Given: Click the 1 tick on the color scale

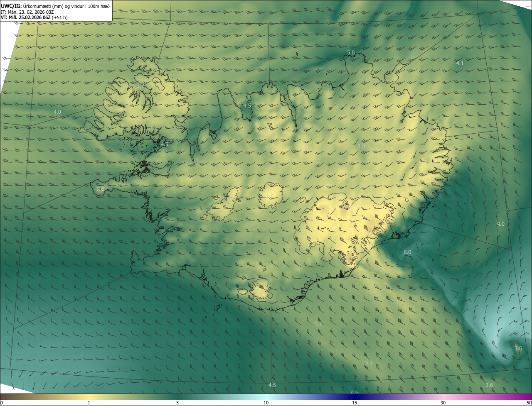Looking at the screenshot, I should (x=89, y=403).
